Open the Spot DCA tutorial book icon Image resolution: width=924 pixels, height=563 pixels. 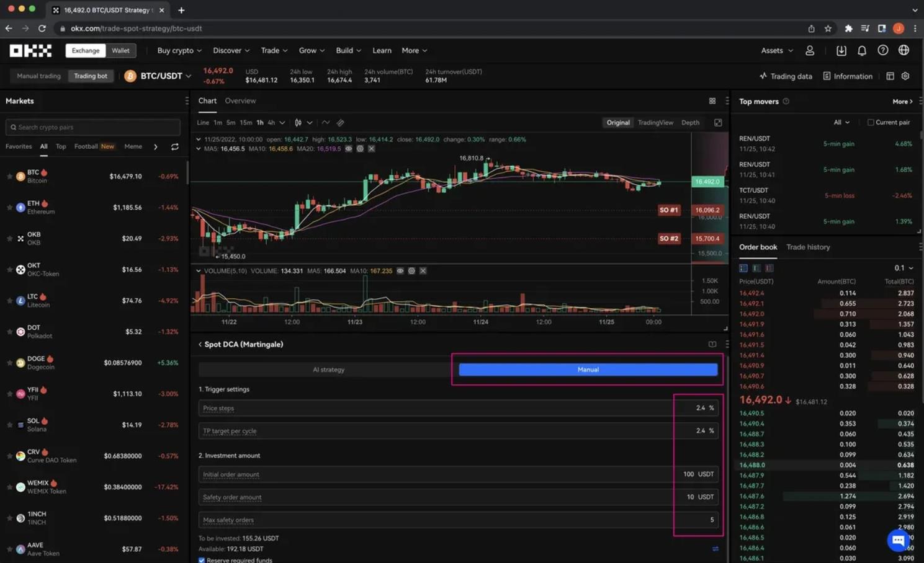pos(712,344)
